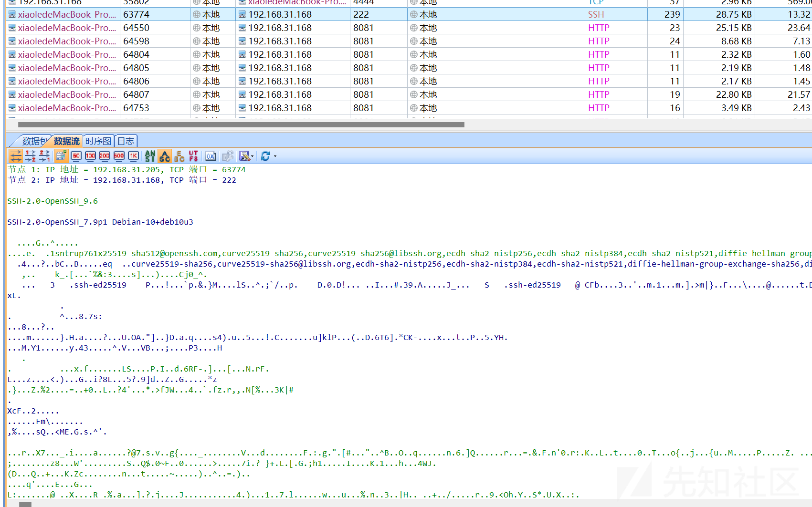Click the refresh stream icon
Image resolution: width=812 pixels, height=507 pixels.
[x=265, y=155]
